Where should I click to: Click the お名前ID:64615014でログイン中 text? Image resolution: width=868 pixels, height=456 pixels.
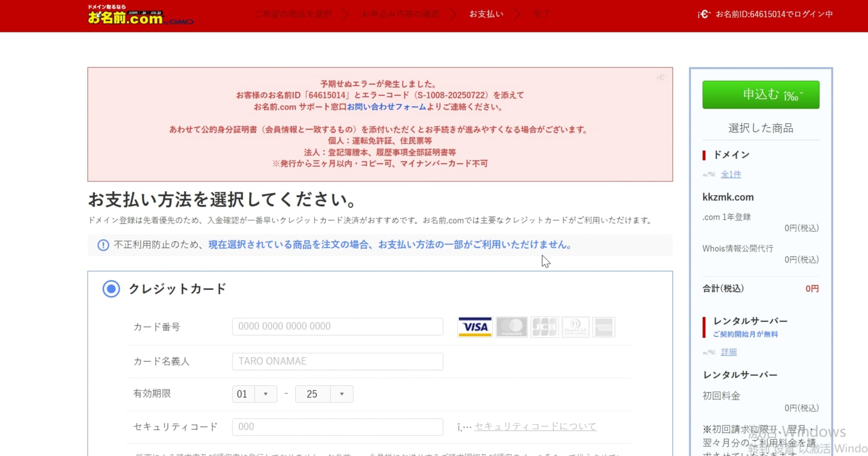(774, 14)
